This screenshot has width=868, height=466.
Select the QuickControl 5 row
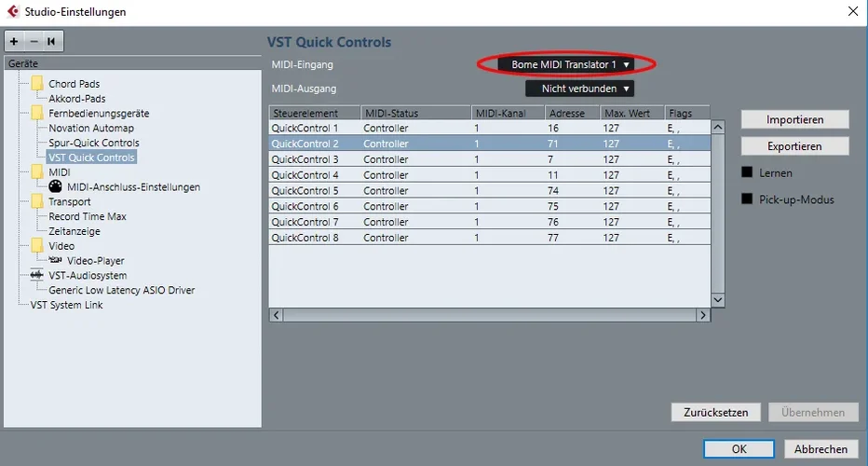489,191
